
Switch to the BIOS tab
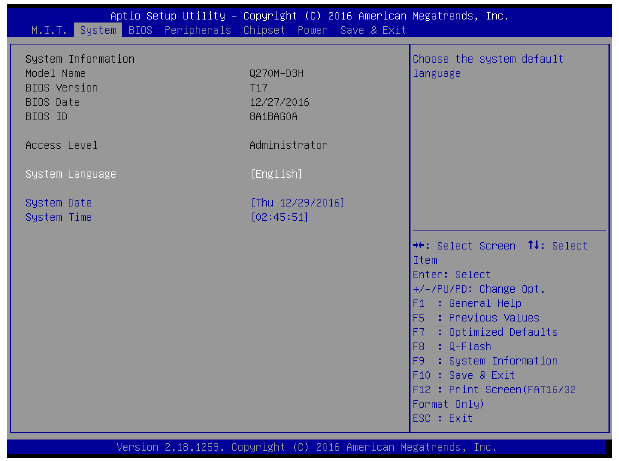[140, 30]
